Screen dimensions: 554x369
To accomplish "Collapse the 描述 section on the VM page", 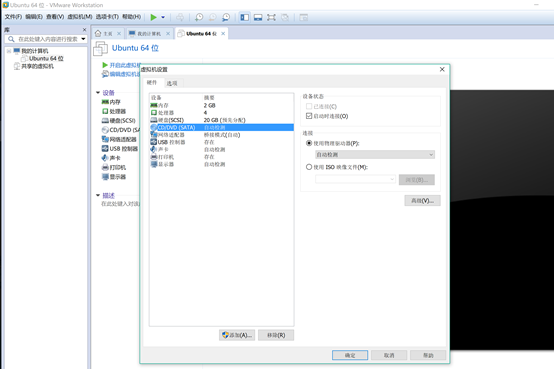I will point(98,195).
